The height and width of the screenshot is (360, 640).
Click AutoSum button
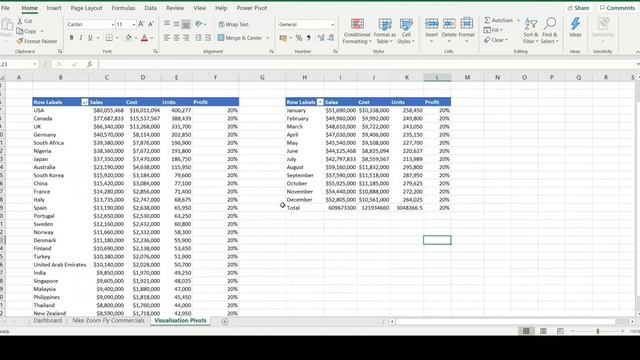pos(498,20)
